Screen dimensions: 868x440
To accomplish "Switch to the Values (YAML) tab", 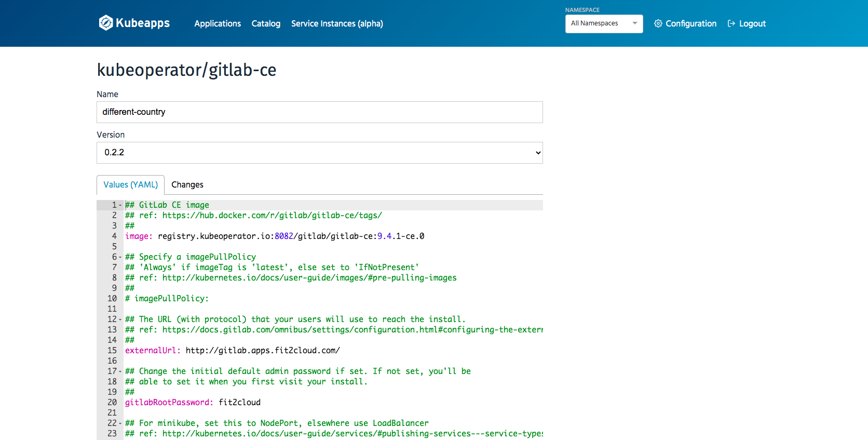I will pyautogui.click(x=130, y=185).
